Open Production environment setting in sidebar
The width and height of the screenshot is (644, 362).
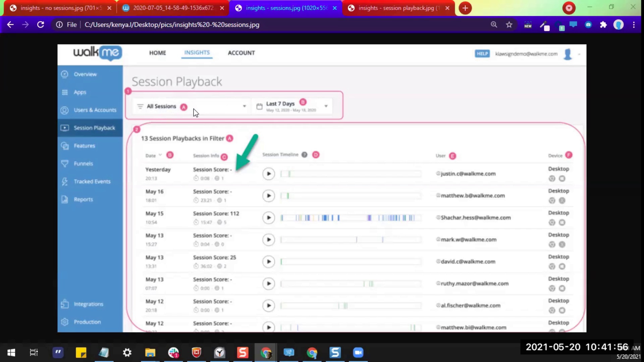(x=87, y=322)
